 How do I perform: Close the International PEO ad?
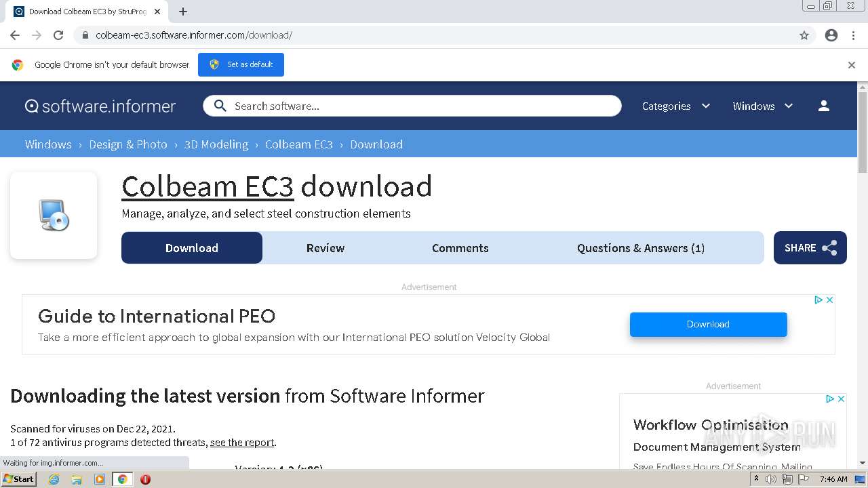coord(829,300)
